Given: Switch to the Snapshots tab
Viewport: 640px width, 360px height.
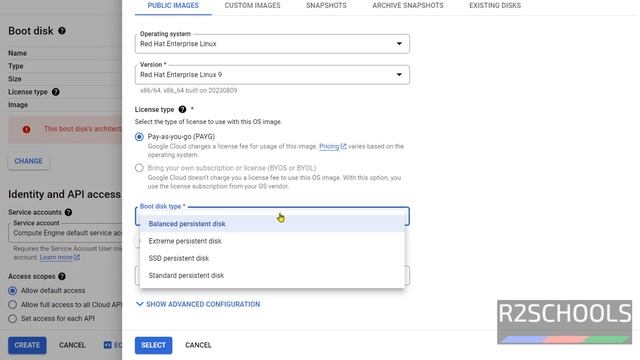Looking at the screenshot, I should click(x=326, y=6).
